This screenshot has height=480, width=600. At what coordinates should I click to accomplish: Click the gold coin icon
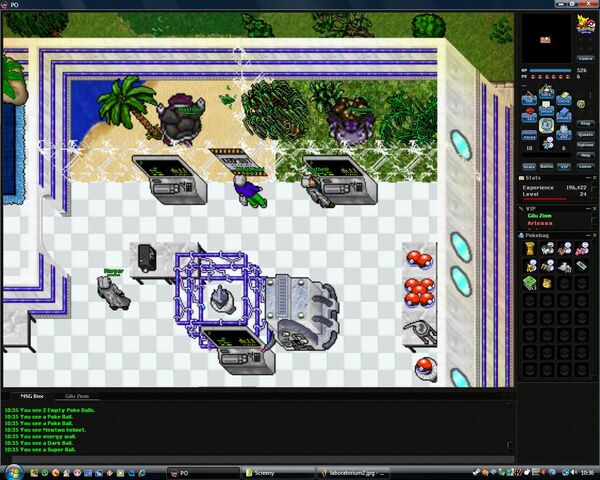click(581, 104)
